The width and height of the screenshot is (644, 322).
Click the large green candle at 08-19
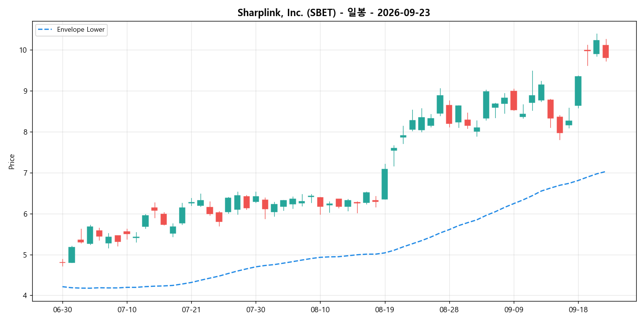click(384, 184)
